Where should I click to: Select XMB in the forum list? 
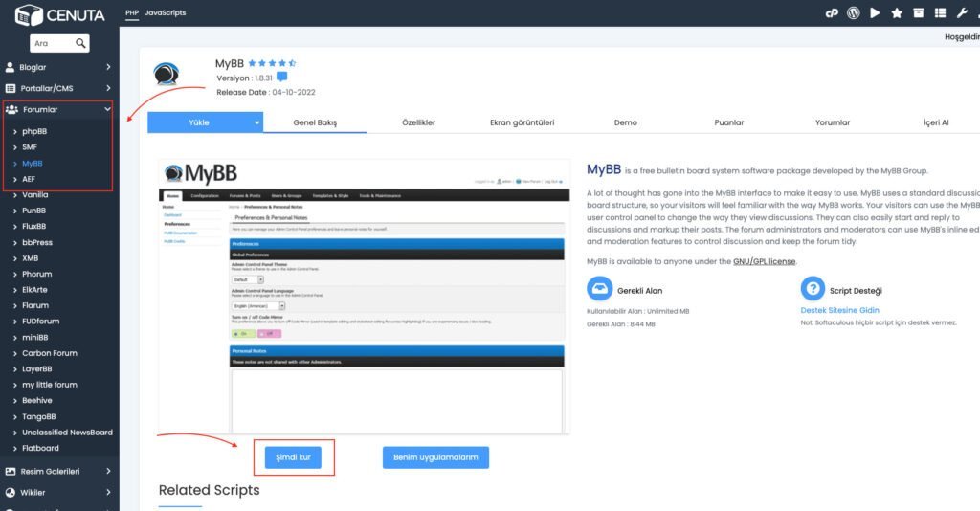[x=30, y=258]
